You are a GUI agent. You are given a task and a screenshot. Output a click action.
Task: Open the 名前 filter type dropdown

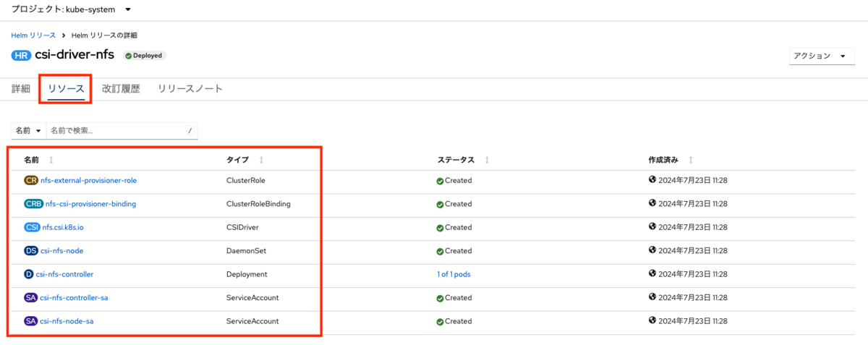coord(28,131)
